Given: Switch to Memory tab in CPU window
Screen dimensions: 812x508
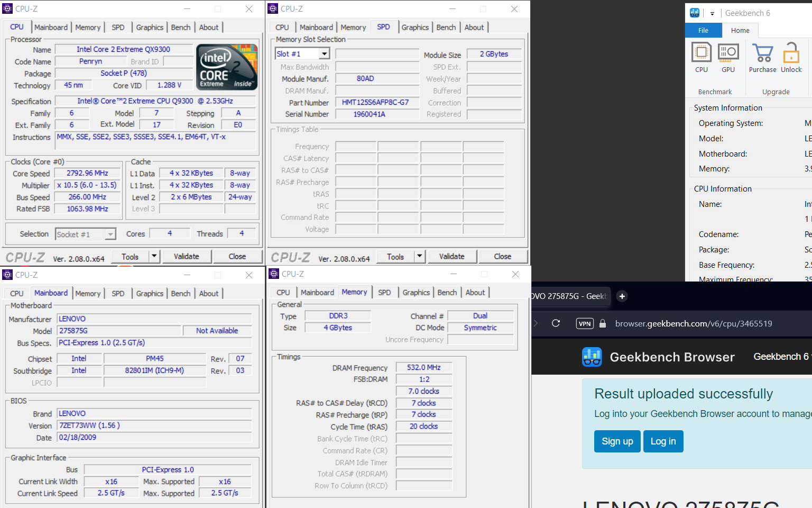Looking at the screenshot, I should 88,27.
